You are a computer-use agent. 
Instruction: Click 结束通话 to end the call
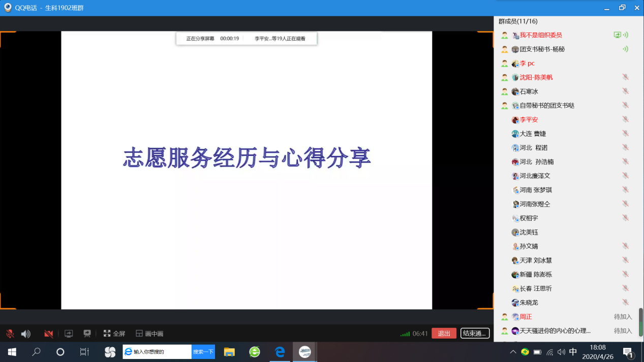click(474, 334)
